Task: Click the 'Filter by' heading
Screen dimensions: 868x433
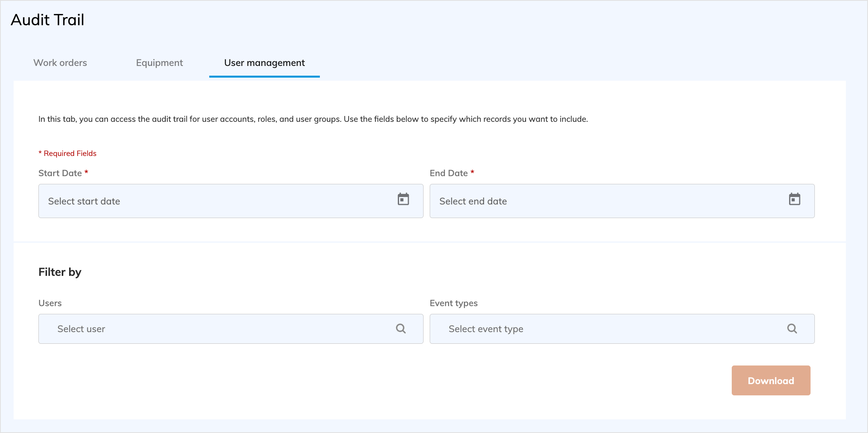Action: [60, 272]
